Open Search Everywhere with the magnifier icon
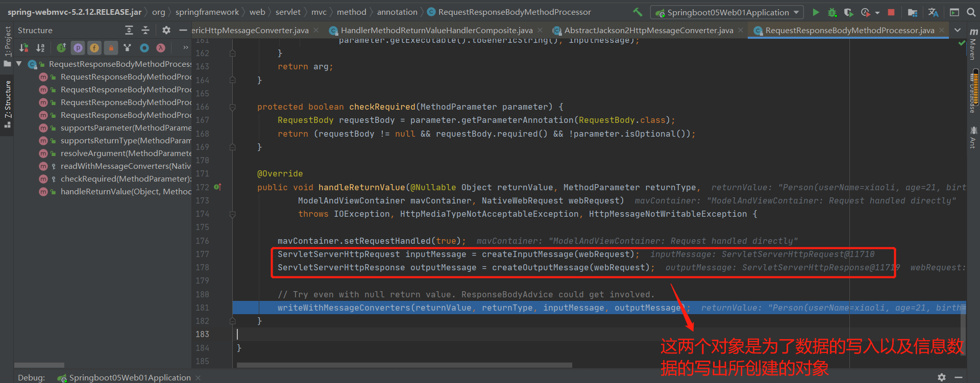Viewport: 980px width, 383px height. click(971, 12)
